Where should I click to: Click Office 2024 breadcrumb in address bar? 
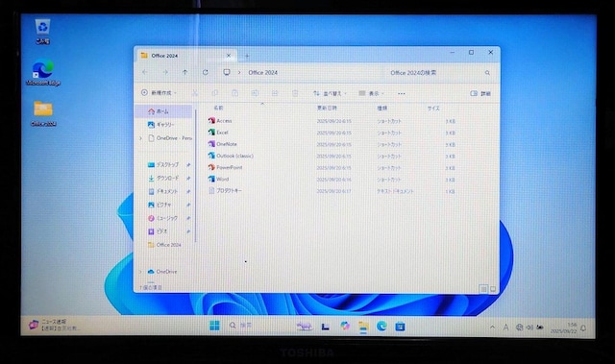(x=262, y=72)
